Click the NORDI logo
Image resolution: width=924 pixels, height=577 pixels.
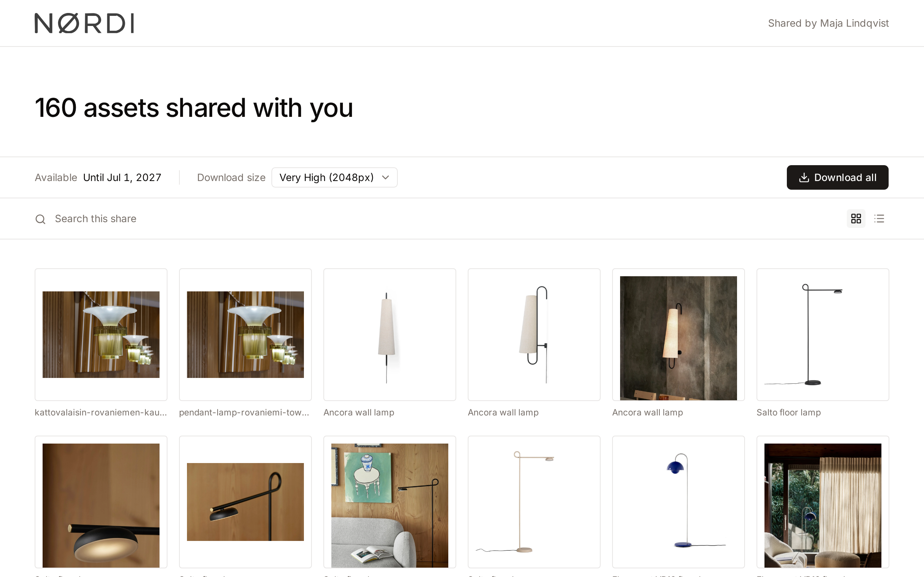84,23
